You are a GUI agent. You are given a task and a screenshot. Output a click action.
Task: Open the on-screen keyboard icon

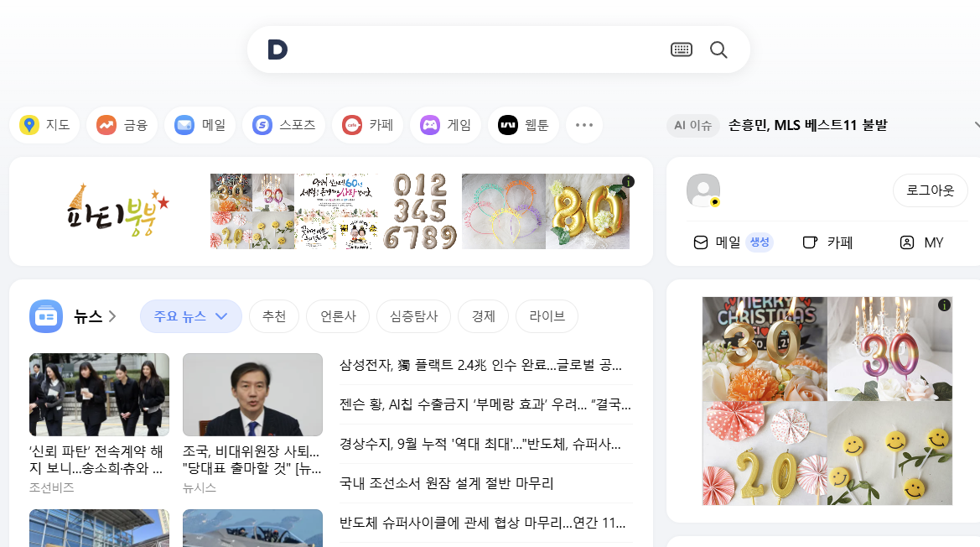(682, 49)
